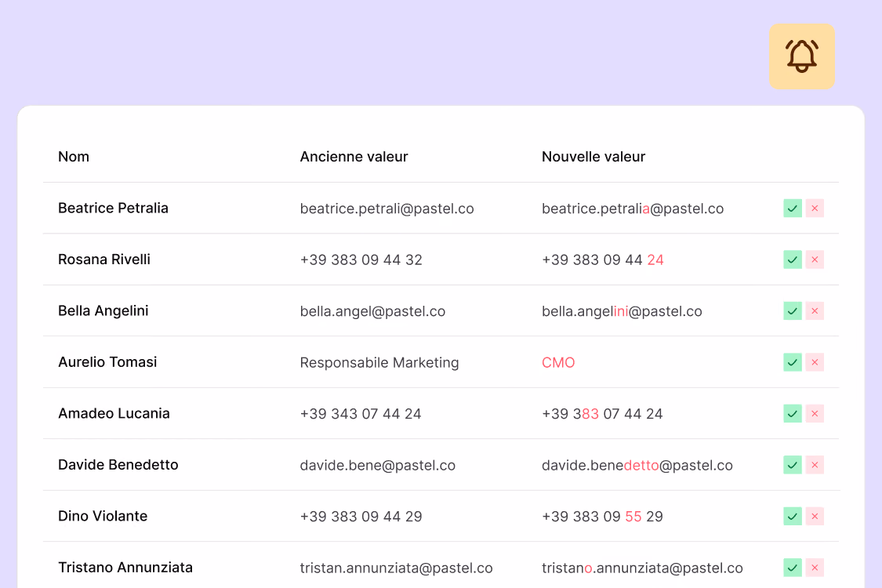Reject Beatrice Petralia's email change
Image resolution: width=882 pixels, height=588 pixels.
click(x=815, y=209)
